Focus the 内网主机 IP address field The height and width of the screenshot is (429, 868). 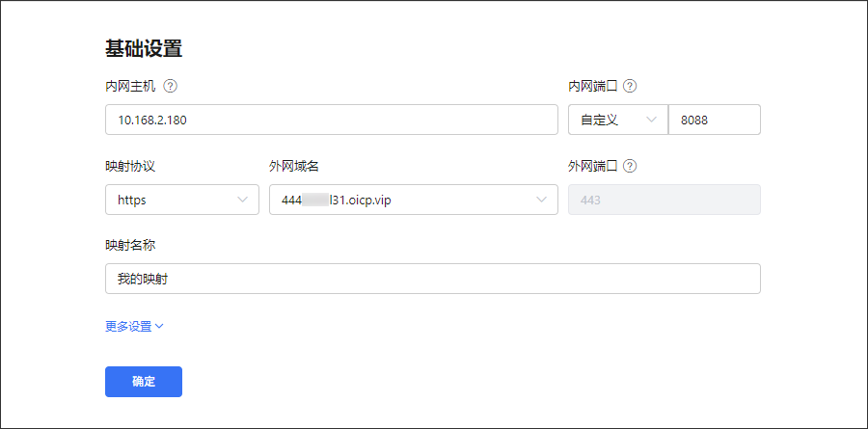coord(331,120)
